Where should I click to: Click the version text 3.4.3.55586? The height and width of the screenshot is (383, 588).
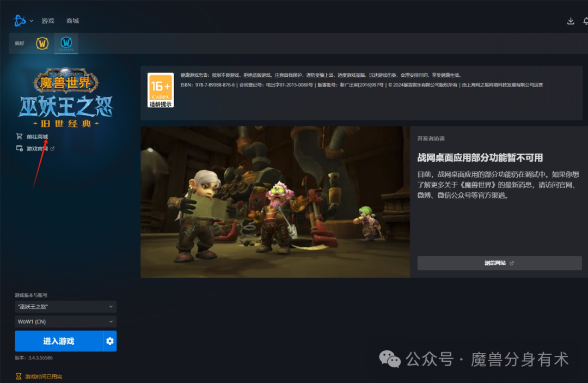tap(34, 358)
